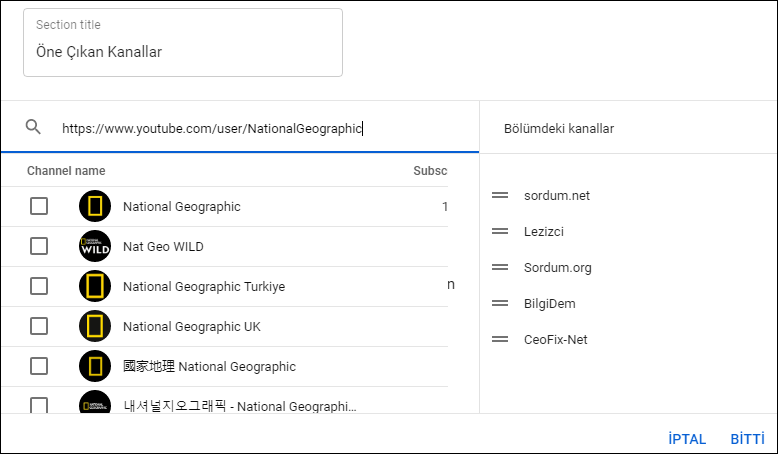Grab the drag handle beside Lezizci

click(500, 231)
